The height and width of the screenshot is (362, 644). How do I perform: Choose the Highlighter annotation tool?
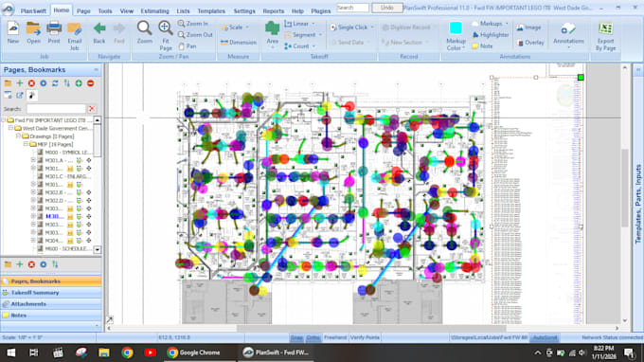point(491,35)
